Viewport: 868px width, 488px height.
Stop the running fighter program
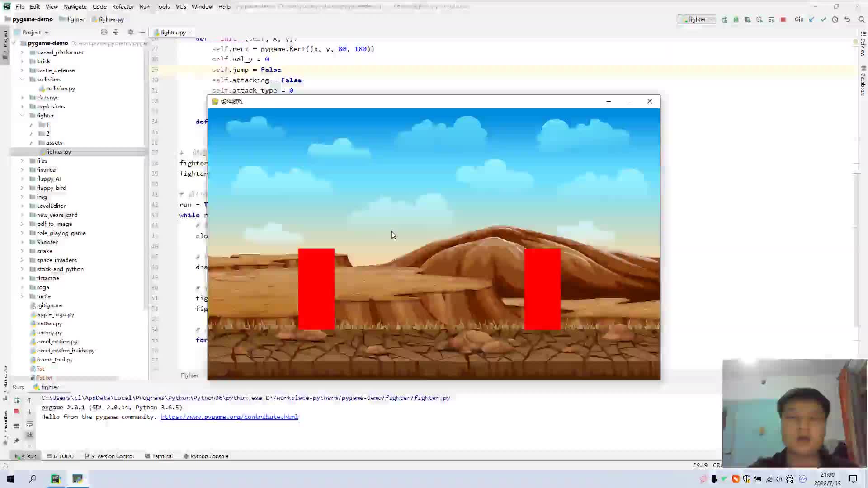coord(783,19)
